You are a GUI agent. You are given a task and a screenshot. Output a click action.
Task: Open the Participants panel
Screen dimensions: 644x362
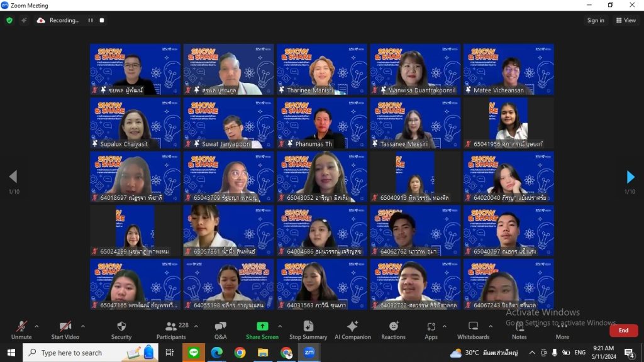[171, 331]
